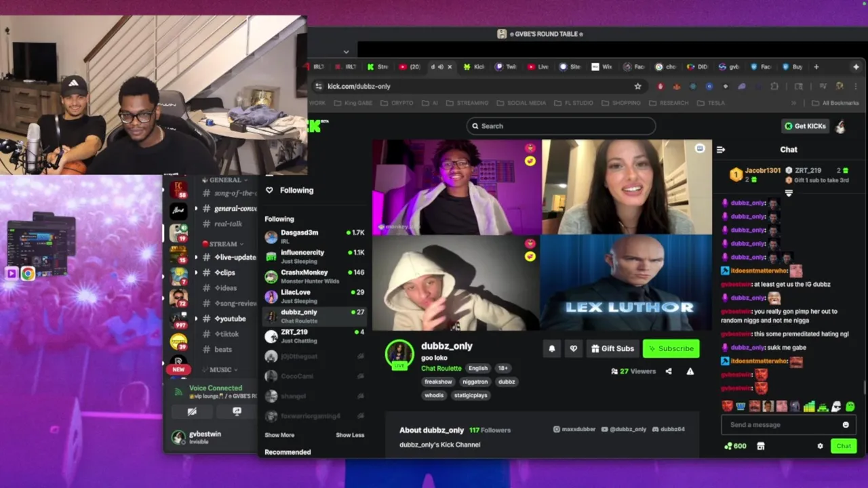Switch to the Live YouTube tab
Viewport: 868px width, 488px height.
click(x=538, y=67)
